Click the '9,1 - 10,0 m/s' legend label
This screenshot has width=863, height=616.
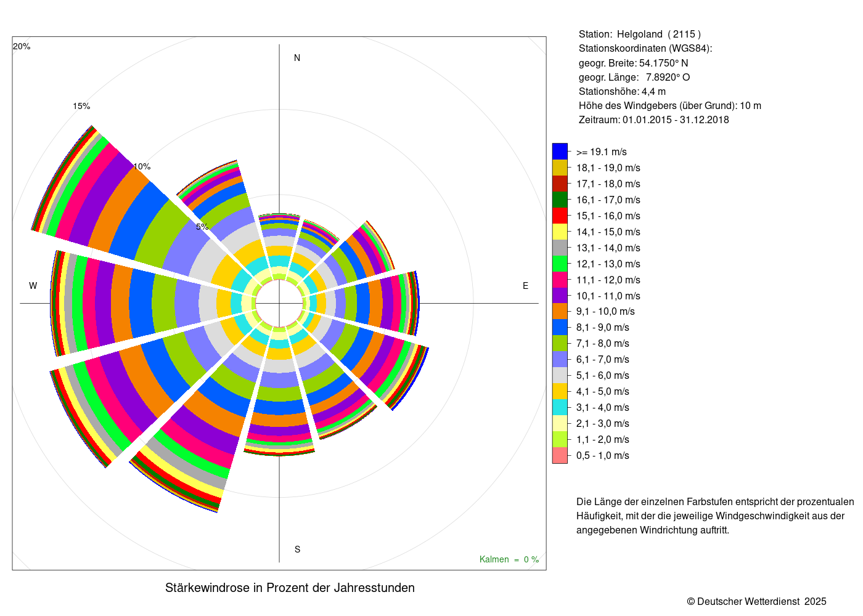(605, 312)
